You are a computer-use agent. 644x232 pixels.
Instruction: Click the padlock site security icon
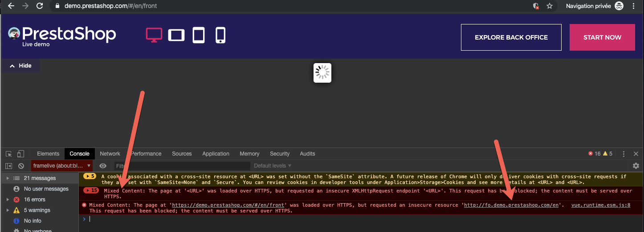click(57, 6)
